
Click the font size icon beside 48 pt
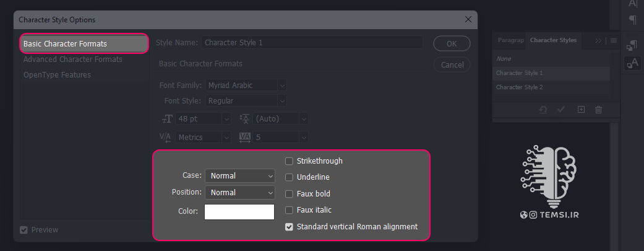[x=167, y=119]
